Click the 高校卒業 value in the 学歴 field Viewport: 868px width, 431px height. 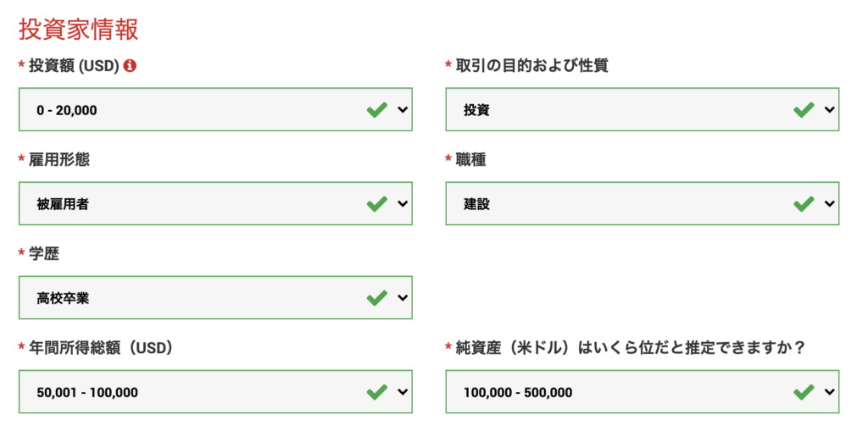[x=62, y=298]
